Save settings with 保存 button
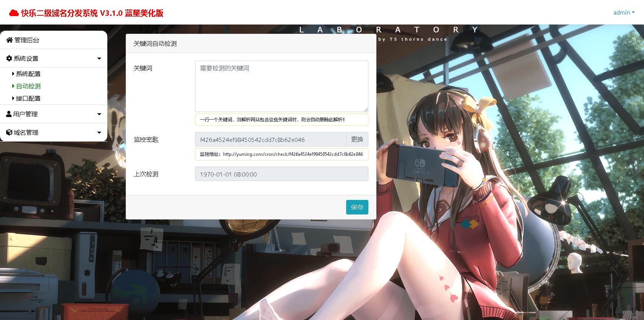 357,207
